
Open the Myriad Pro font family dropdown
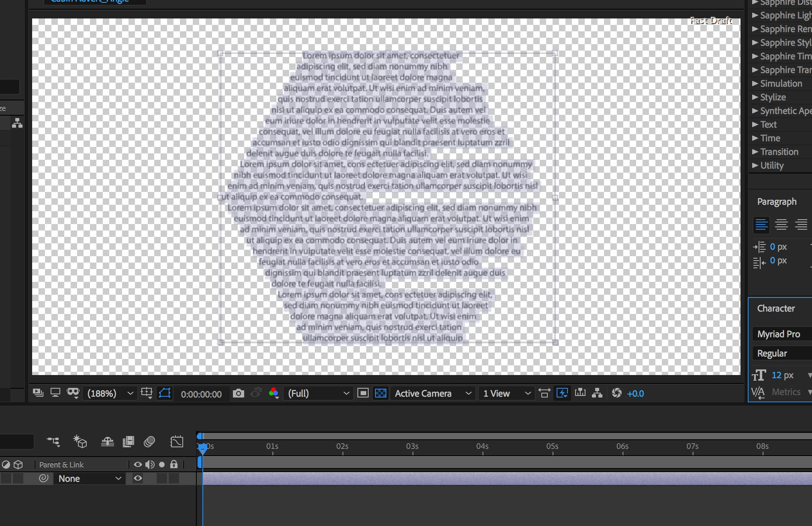pos(782,334)
